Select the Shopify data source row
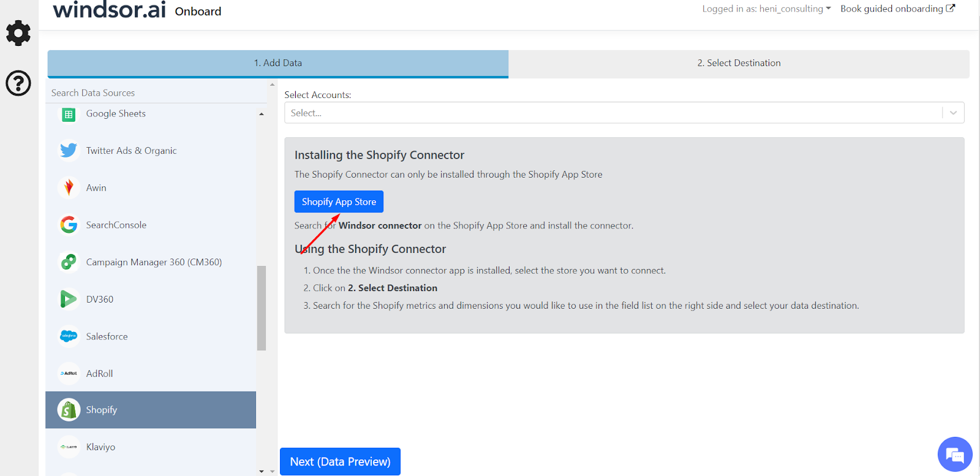The image size is (980, 476). coord(151,410)
